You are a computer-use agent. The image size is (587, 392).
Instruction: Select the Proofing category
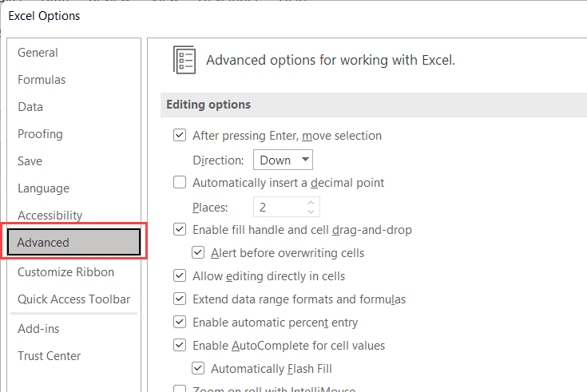pos(40,134)
